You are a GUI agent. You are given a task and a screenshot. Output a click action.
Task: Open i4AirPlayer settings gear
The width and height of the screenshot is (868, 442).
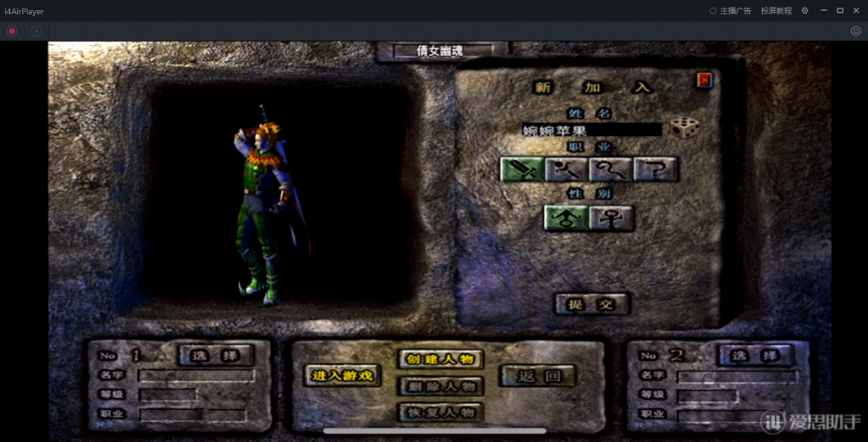[804, 11]
